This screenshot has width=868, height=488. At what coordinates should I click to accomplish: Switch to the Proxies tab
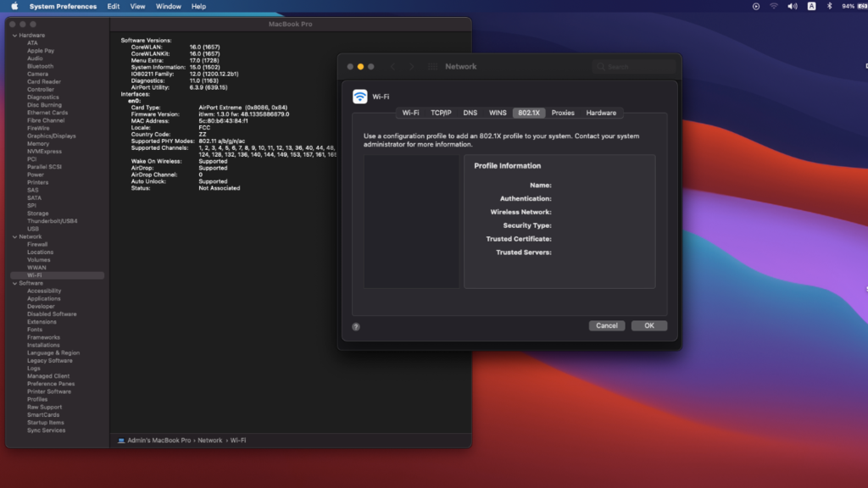pos(563,113)
